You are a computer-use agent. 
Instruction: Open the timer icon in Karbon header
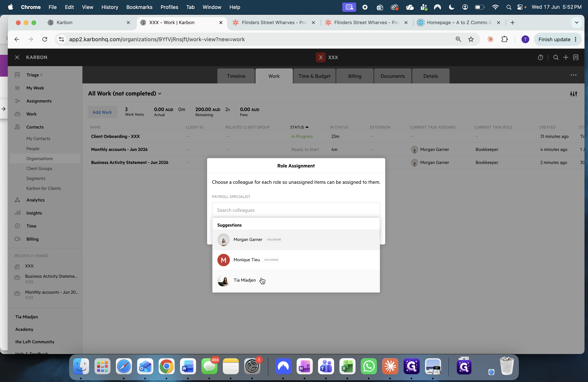(540, 57)
